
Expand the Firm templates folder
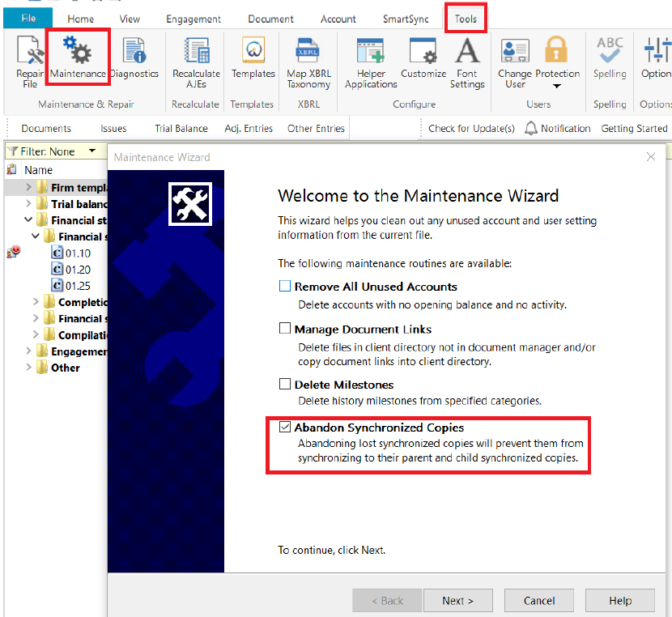28,187
